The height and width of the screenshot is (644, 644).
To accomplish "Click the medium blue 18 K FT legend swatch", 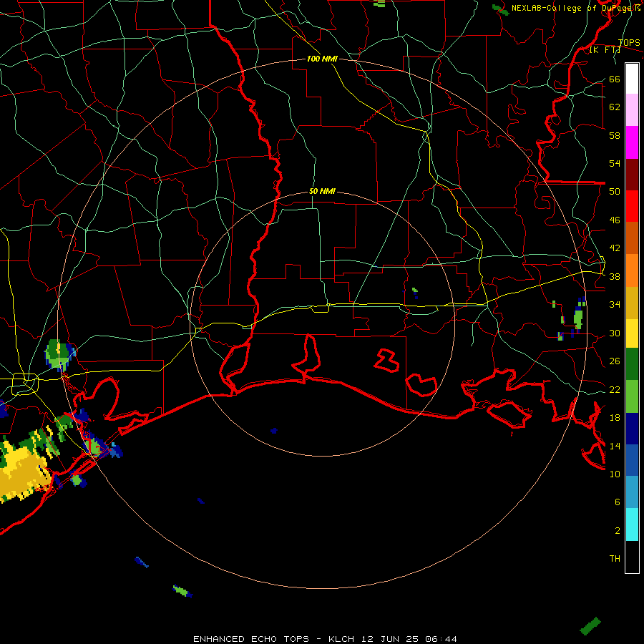I will pos(632,460).
